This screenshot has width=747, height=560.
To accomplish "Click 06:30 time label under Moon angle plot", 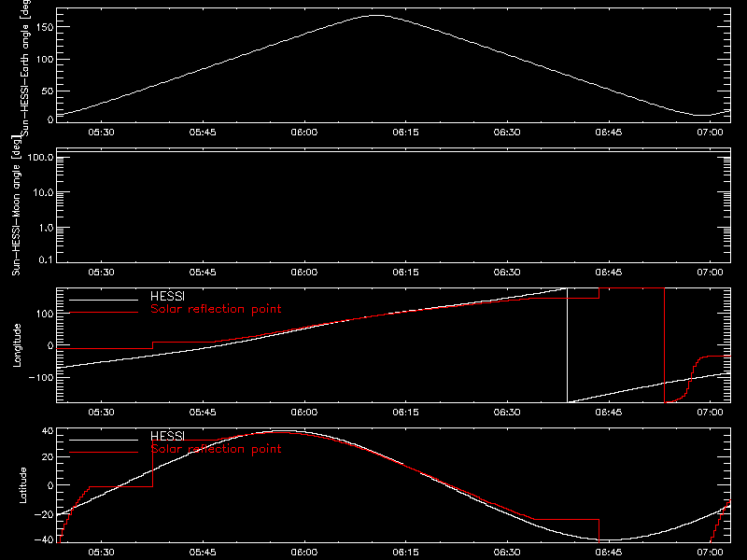I will tap(507, 273).
